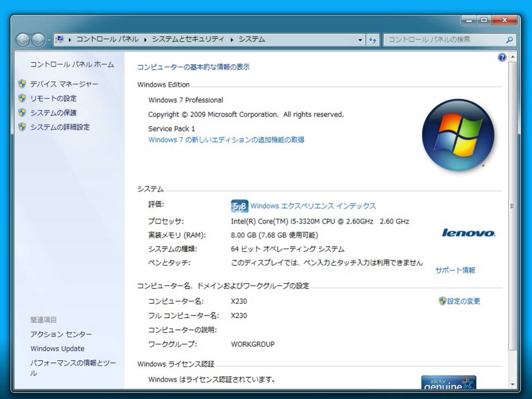Open the help question mark icon
Image resolution: width=532 pixels, height=399 pixels.
(x=502, y=57)
